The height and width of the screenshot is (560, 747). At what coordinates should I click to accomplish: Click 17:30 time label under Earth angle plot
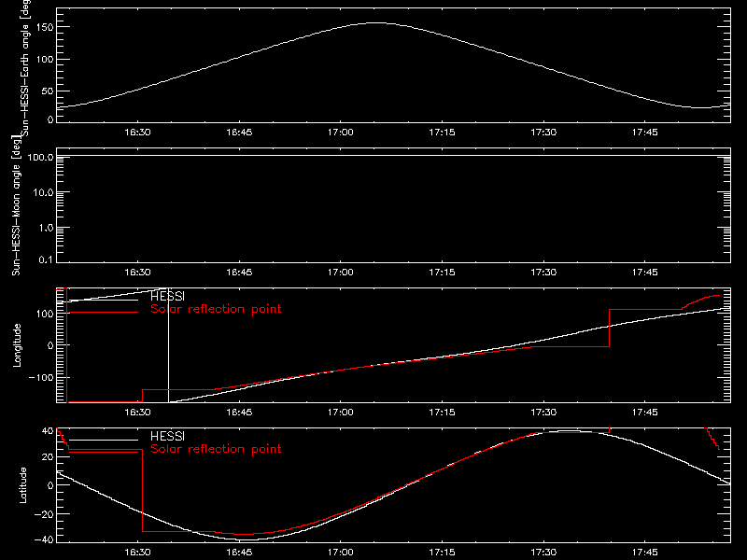coord(543,133)
